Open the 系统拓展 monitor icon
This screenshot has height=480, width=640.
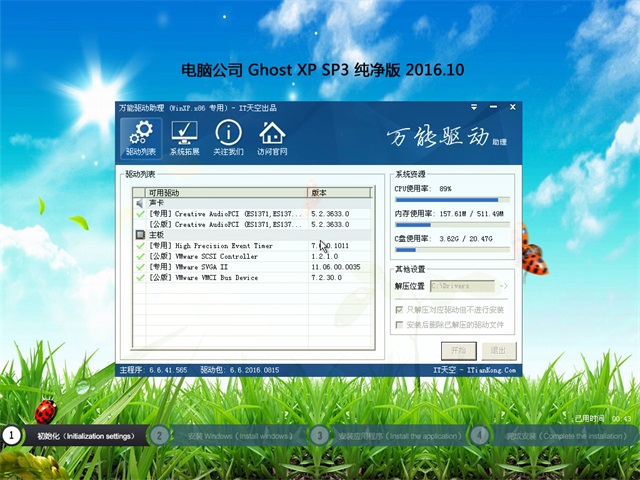click(x=184, y=138)
